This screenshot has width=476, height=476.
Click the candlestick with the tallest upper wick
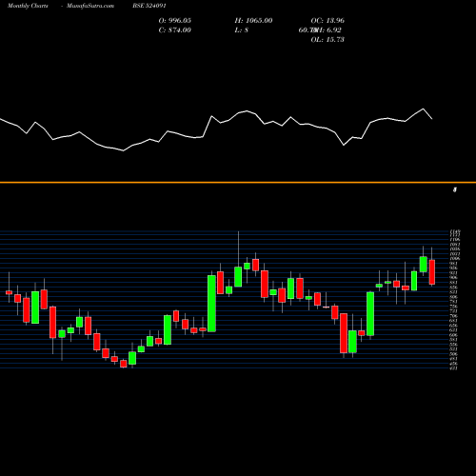coord(238,277)
